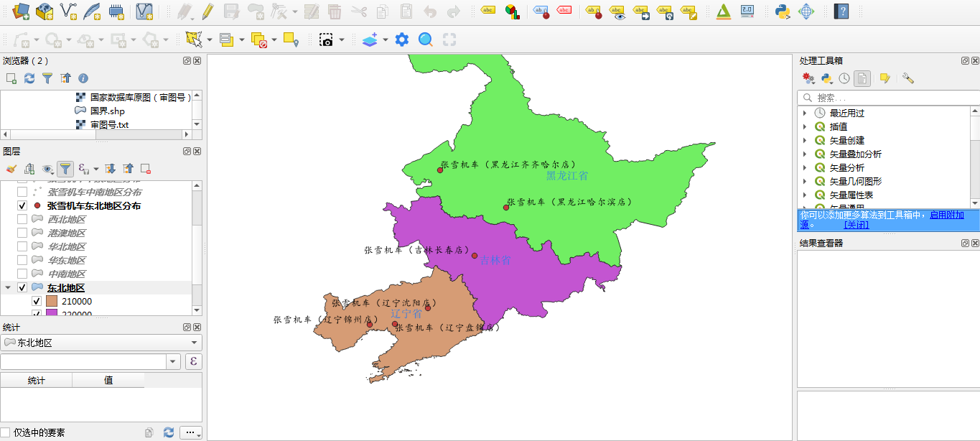Check the 港澳地区 layer box
The height and width of the screenshot is (441, 980).
22,233
